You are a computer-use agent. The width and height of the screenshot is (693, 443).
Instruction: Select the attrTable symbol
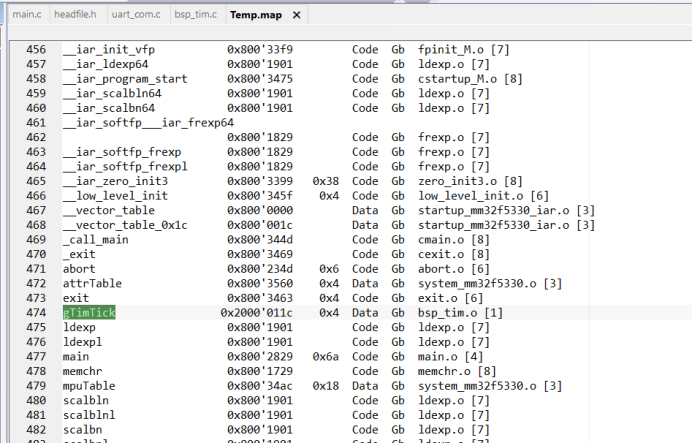coord(92,283)
